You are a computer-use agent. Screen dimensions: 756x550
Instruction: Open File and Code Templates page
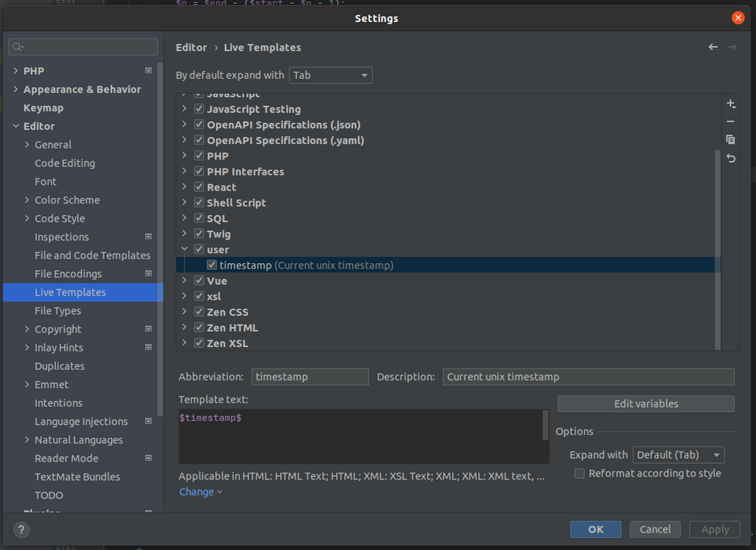pos(92,255)
